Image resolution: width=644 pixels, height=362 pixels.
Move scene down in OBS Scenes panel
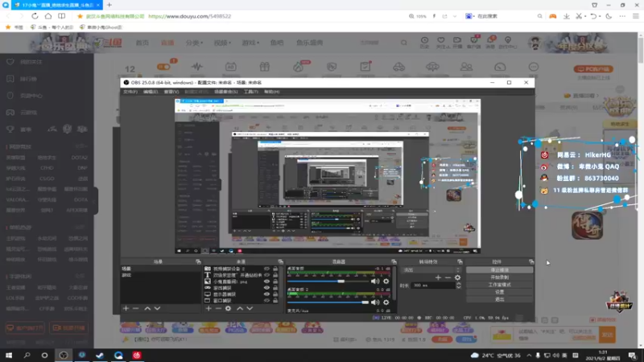click(157, 308)
